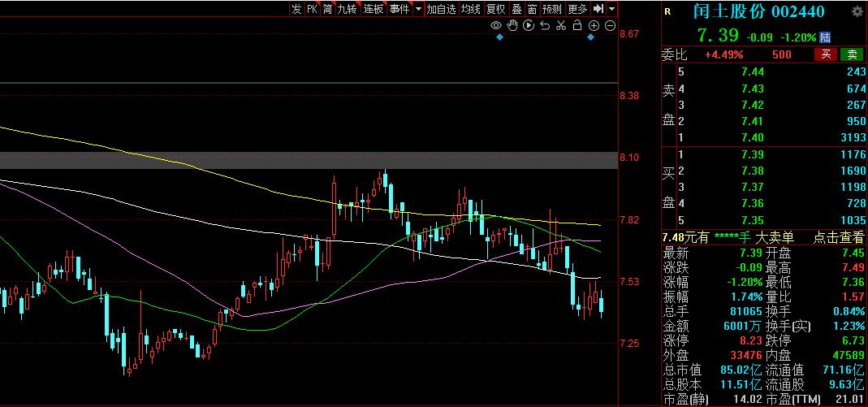Expand dropdown arrow next to 事件
The width and height of the screenshot is (868, 407).
418,8
